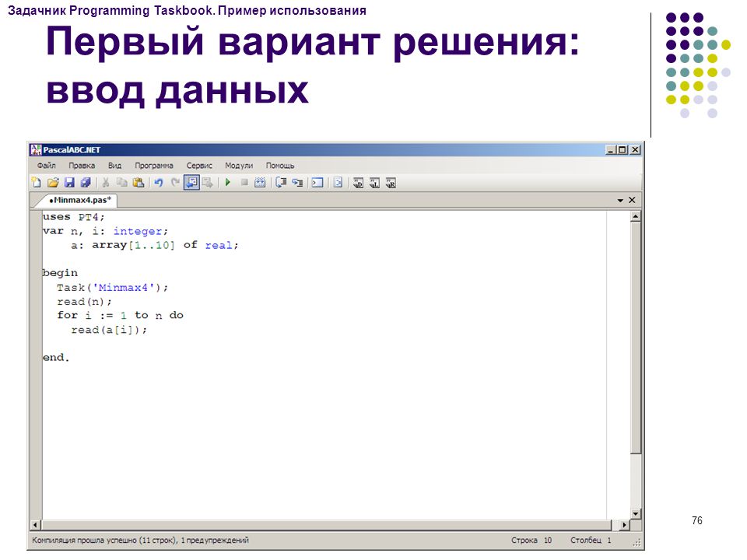The image size is (747, 560).
Task: Click the Copy icon in toolbar
Action: click(x=122, y=183)
